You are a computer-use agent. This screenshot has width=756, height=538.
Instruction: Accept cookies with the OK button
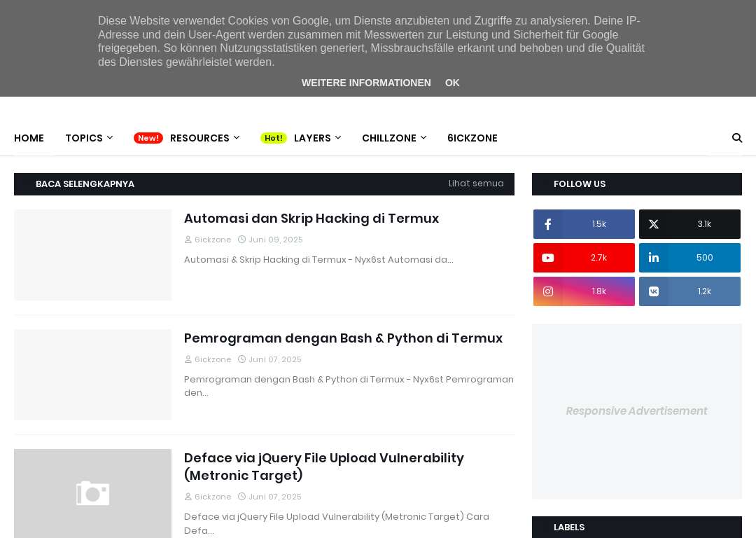click(452, 83)
